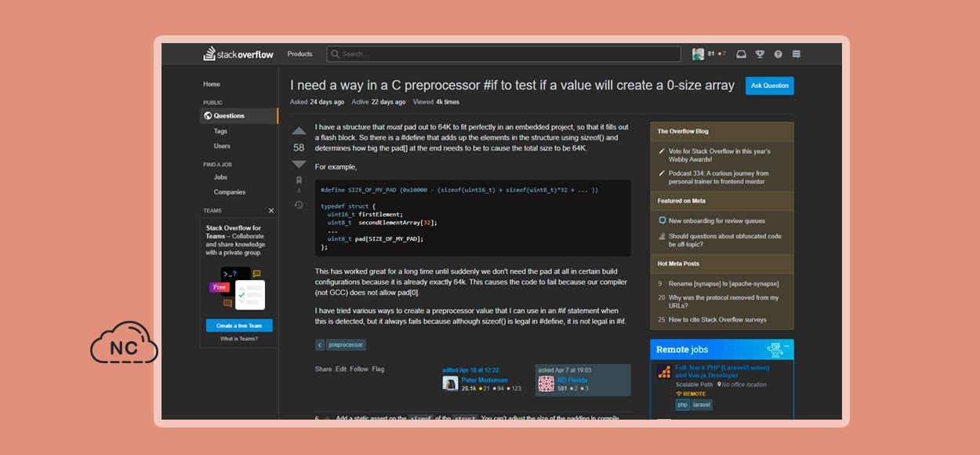Bookmark this question
980x455 pixels.
tap(299, 180)
